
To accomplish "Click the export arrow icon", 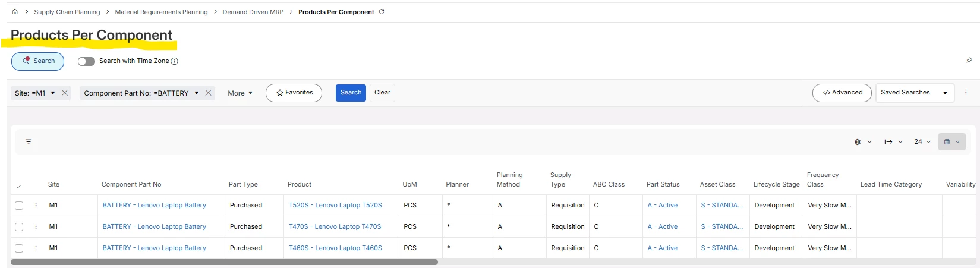I will [x=888, y=142].
